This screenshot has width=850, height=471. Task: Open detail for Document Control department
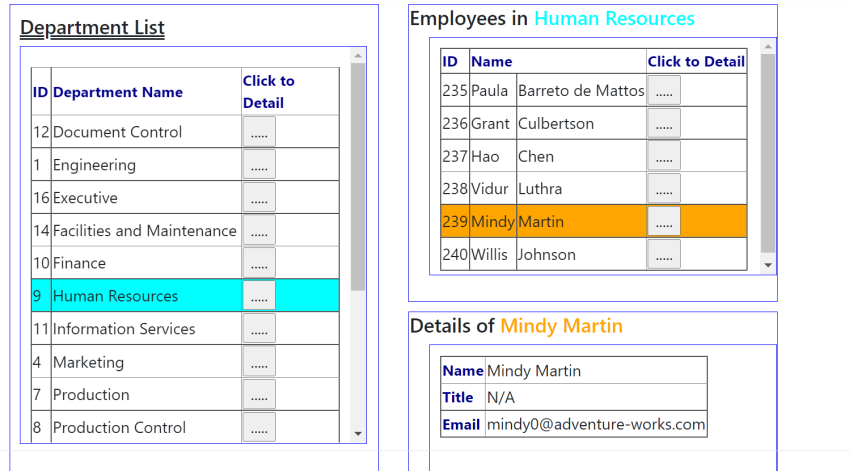tap(259, 132)
